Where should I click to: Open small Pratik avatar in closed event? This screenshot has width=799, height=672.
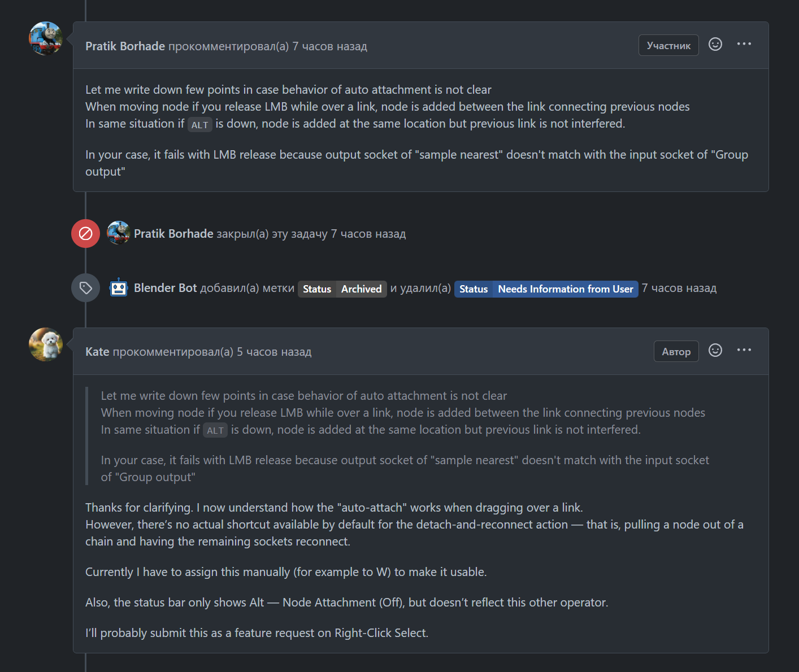119,233
